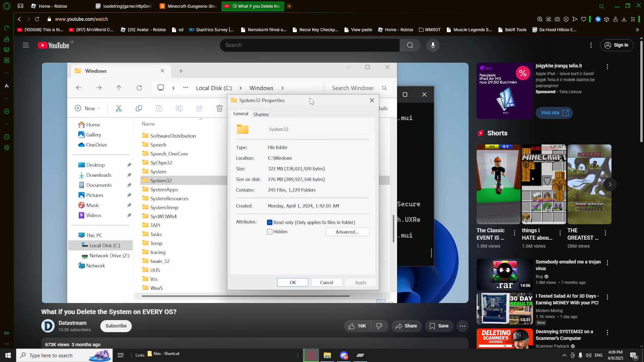Open History clock icon in Opera sidebar
Image resolution: width=644 pixels, height=362 pixels.
point(7,137)
